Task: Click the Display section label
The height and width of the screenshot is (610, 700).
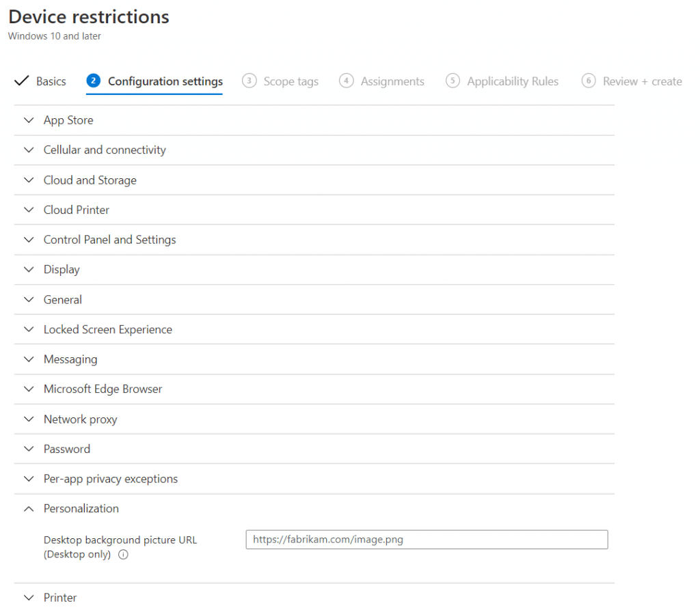Action: [x=62, y=270]
